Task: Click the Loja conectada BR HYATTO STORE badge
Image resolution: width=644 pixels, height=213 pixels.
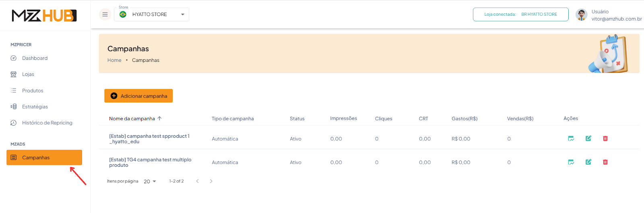Action: tap(520, 14)
